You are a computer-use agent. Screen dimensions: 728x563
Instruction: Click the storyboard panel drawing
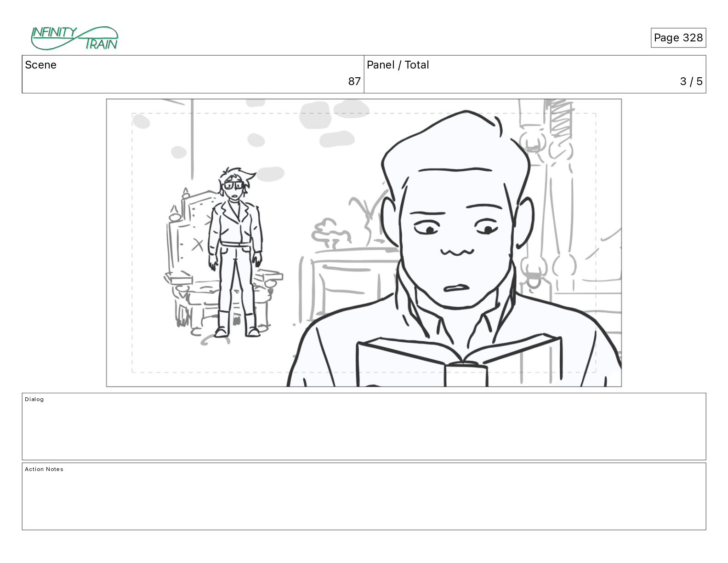364,243
